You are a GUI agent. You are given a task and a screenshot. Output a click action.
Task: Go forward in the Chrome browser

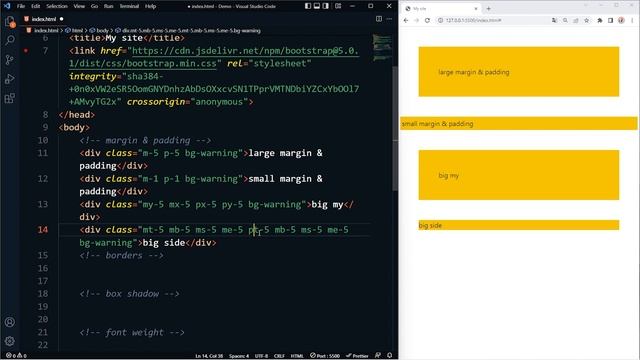coord(416,20)
